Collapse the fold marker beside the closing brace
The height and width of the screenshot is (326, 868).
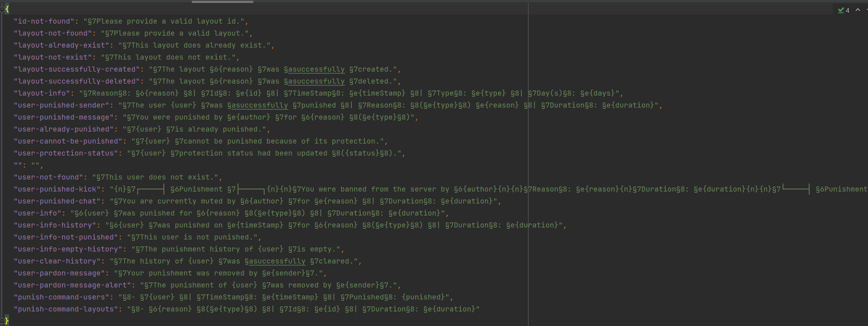tap(2, 321)
